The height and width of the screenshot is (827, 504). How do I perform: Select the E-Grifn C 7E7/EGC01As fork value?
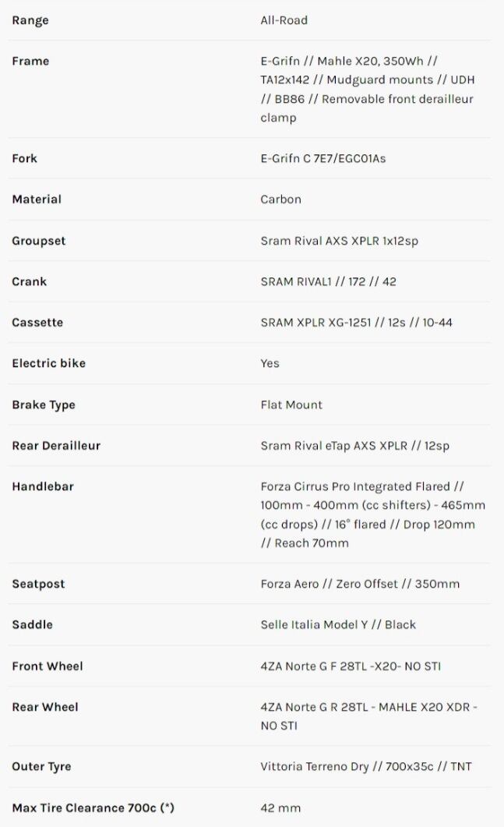click(322, 158)
